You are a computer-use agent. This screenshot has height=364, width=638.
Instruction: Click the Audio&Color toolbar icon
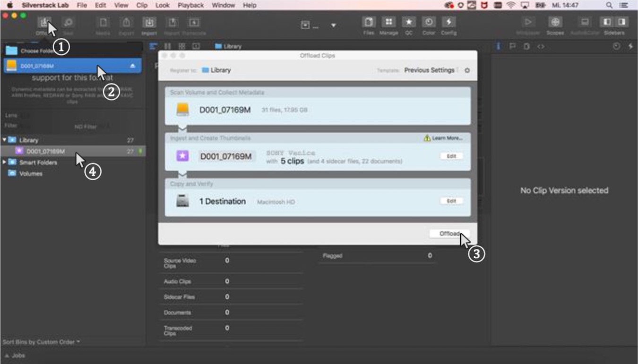(585, 22)
